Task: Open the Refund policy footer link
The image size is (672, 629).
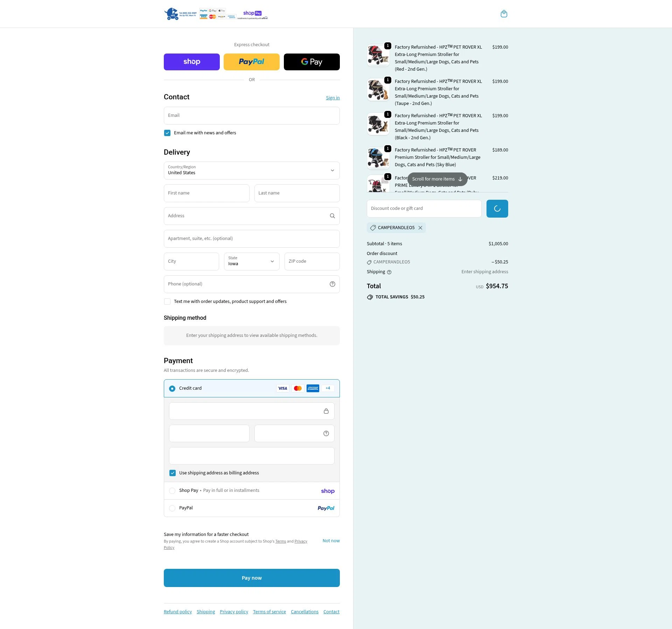Action: click(x=178, y=612)
